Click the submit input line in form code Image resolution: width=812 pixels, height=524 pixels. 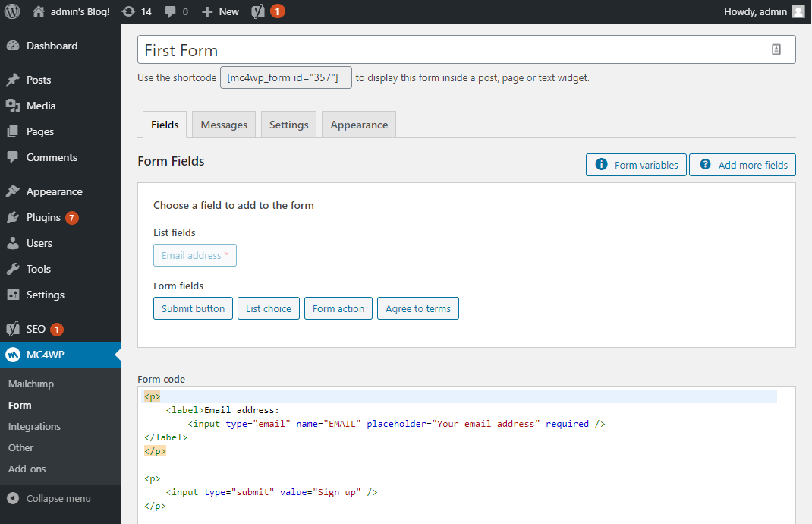(x=272, y=492)
